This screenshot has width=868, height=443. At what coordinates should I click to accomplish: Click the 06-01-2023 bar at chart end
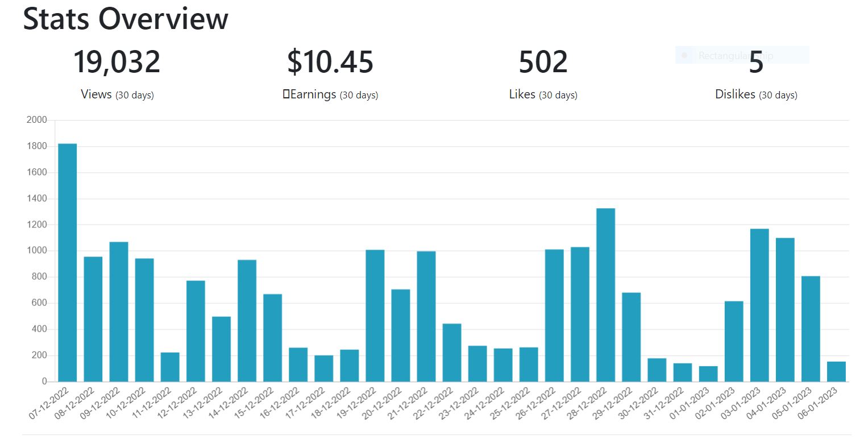pyautogui.click(x=836, y=371)
